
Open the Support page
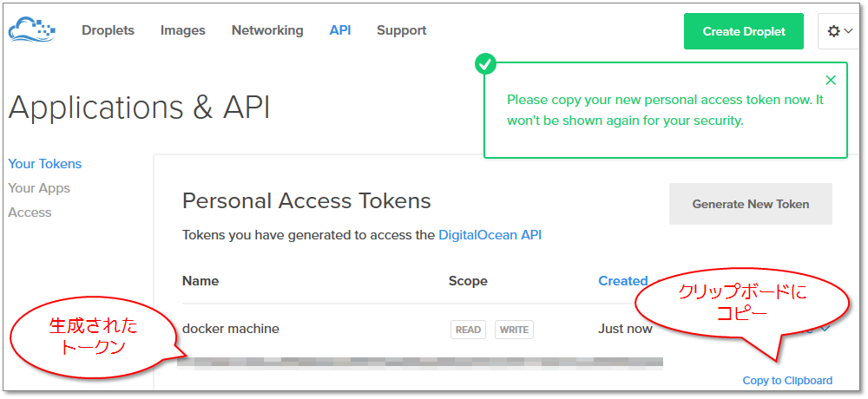401,30
